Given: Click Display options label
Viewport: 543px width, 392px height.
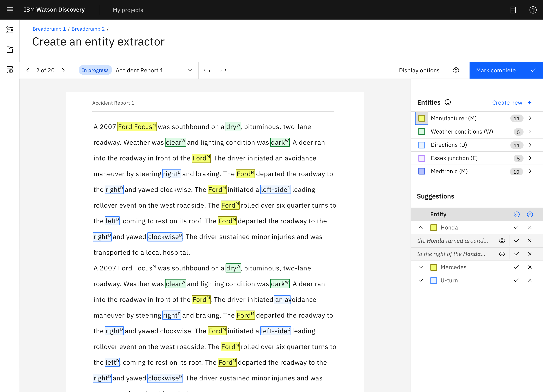Looking at the screenshot, I should click(x=419, y=70).
